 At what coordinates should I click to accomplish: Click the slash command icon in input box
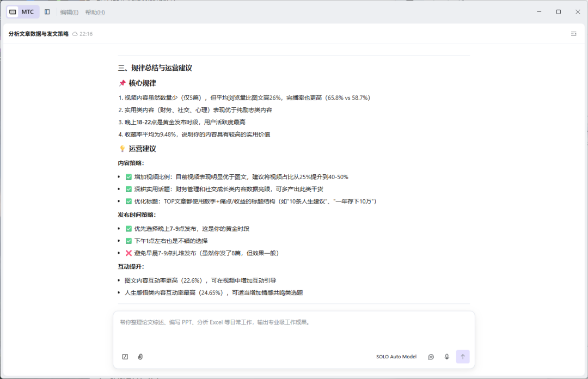[125, 357]
